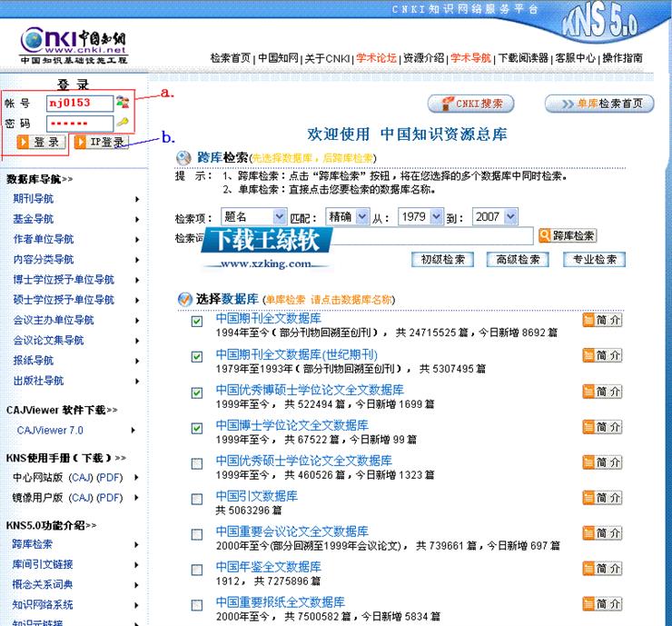Screen dimensions: 672x626
Task: Open 客服中心 in top navigation
Action: coord(576,58)
